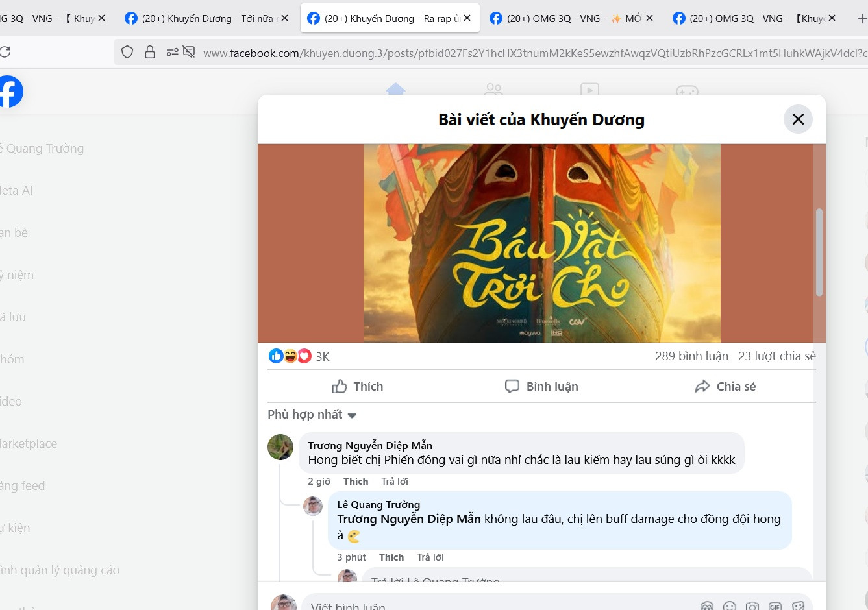Open the Watch video icon in top navigation

point(589,89)
